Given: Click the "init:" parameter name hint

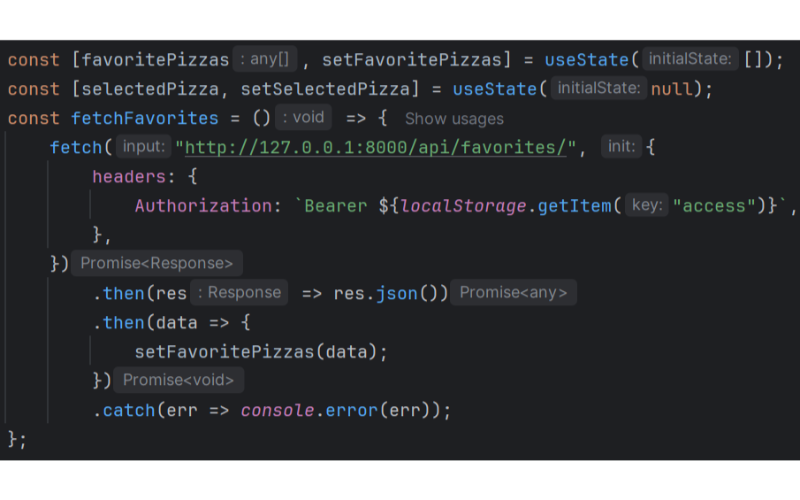Looking at the screenshot, I should click(x=621, y=147).
